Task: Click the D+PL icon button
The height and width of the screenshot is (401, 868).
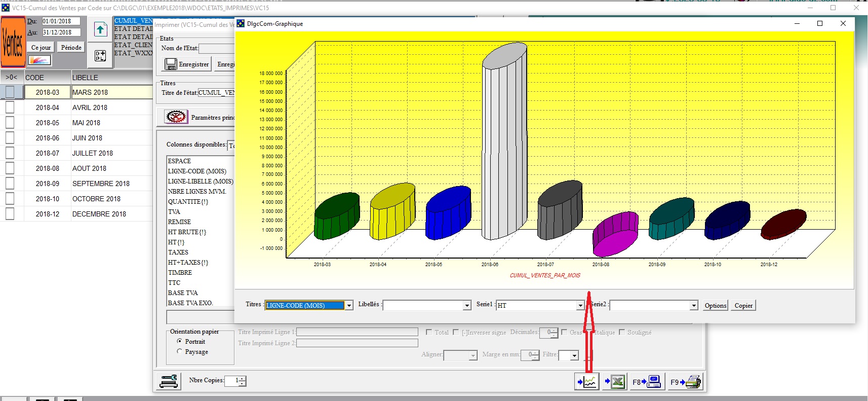Action: point(100,56)
